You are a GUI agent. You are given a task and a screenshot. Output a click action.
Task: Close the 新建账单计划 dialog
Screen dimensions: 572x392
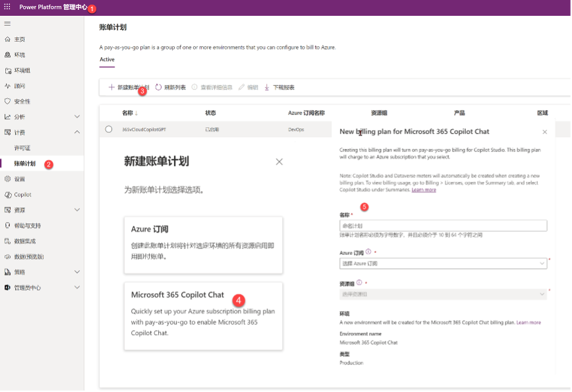point(279,162)
